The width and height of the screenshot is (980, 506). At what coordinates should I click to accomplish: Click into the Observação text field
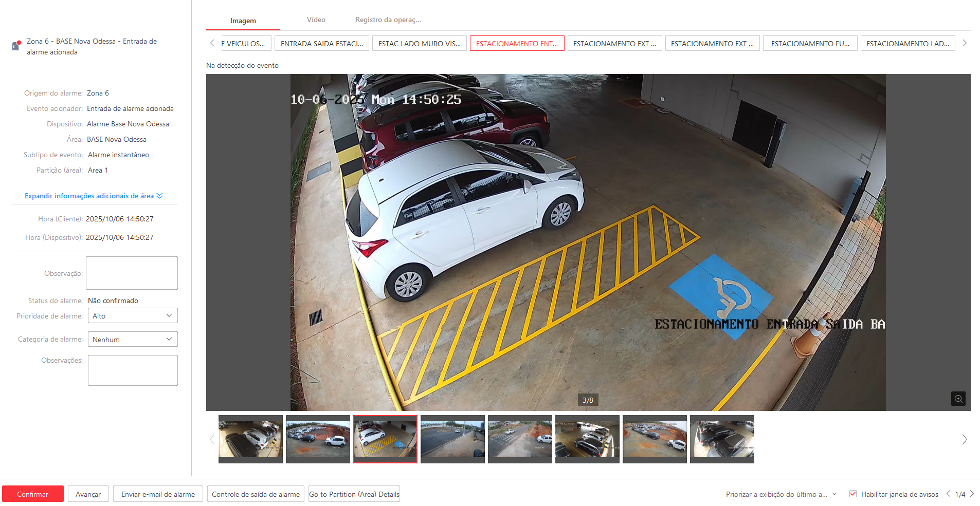(x=132, y=273)
